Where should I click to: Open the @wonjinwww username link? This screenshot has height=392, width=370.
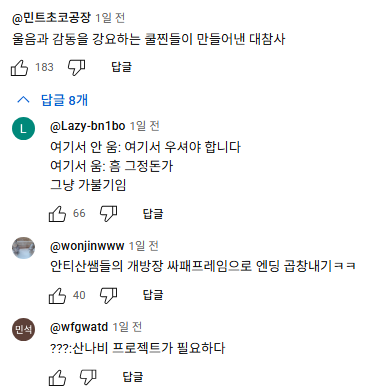coord(87,246)
